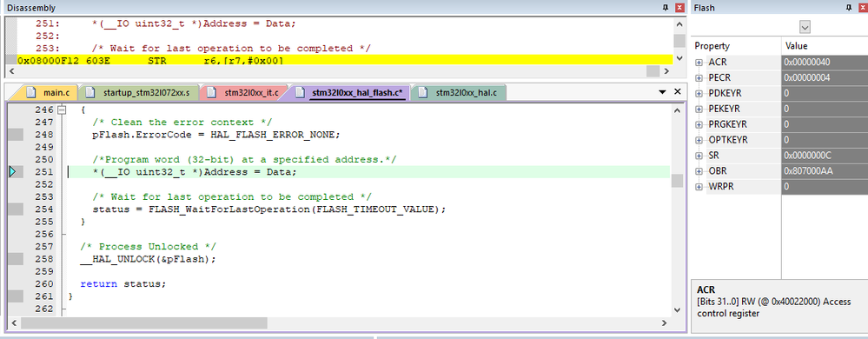868x339 pixels.
Task: Expand the SR register
Action: (x=699, y=155)
